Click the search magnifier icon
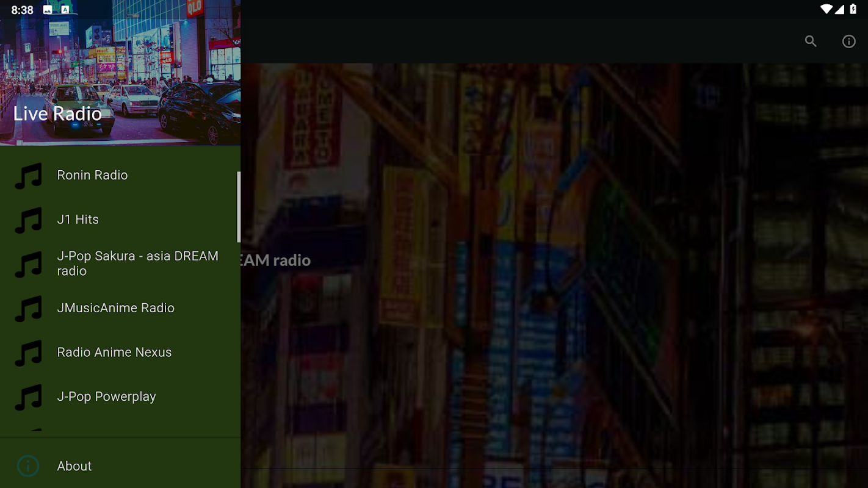Screen dimensions: 868x488 click(811, 41)
